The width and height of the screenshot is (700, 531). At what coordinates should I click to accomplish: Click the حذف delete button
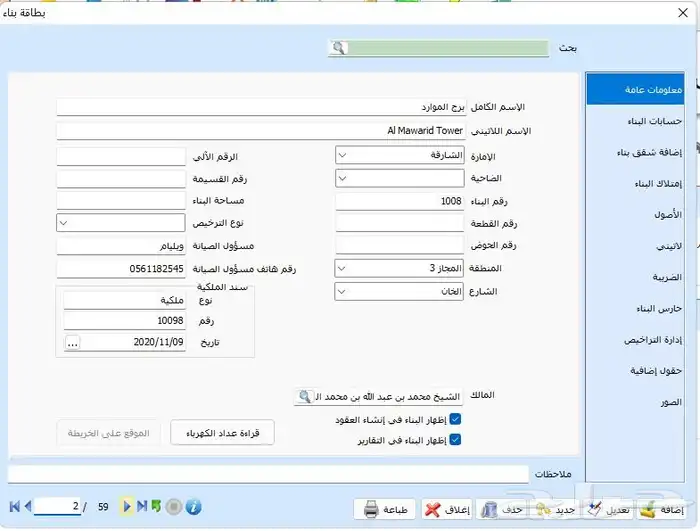click(x=501, y=509)
